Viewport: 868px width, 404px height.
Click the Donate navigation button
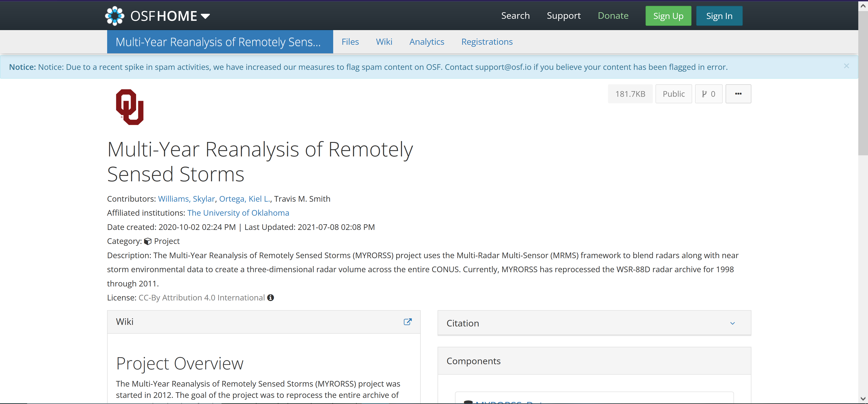613,16
